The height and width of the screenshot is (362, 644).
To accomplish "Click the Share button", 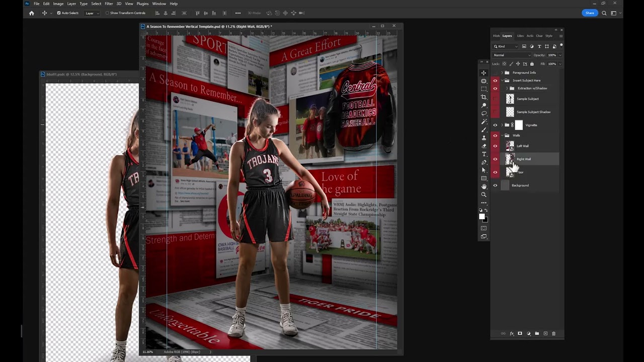I will 590,13.
